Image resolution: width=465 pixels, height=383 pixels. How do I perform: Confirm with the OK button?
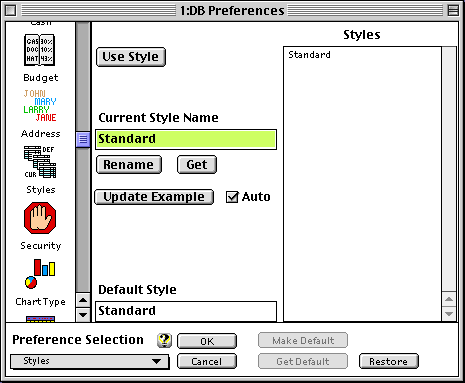(x=207, y=341)
